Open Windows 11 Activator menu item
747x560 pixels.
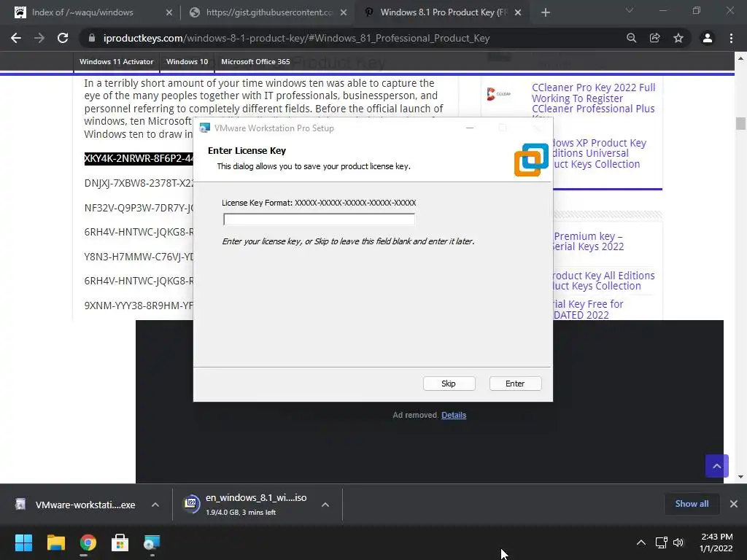(116, 62)
